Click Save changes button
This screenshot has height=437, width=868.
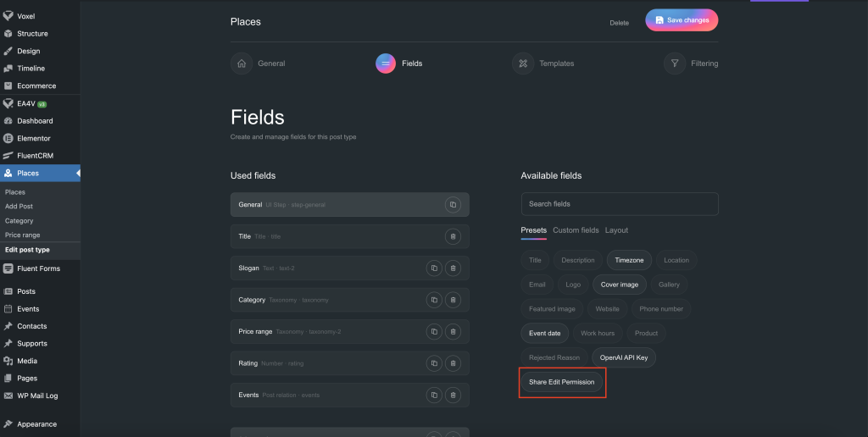[x=682, y=20]
